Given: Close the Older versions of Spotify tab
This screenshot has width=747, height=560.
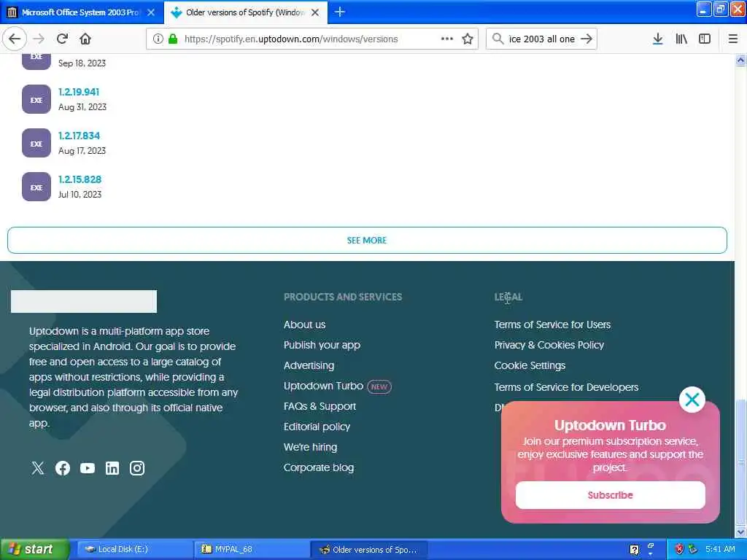Looking at the screenshot, I should 315,12.
